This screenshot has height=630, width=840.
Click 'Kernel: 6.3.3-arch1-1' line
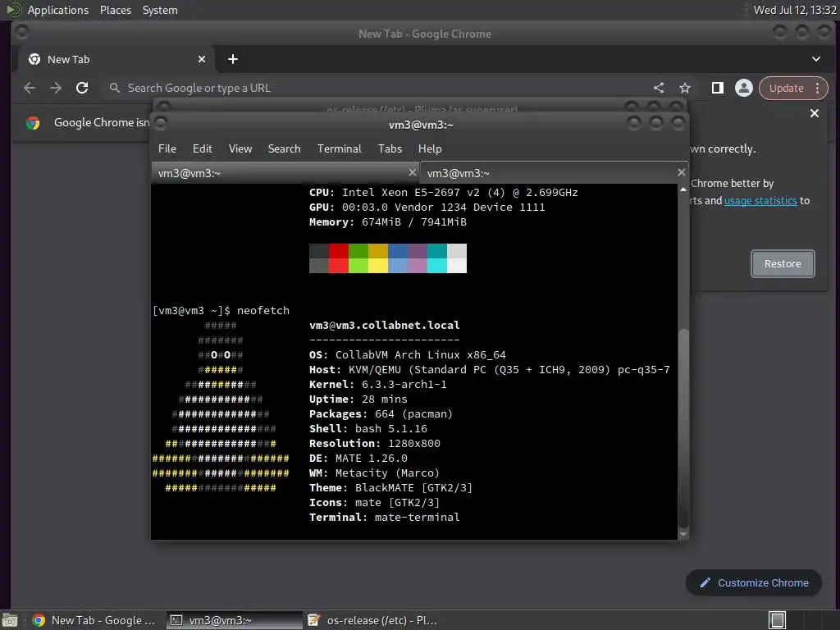point(377,384)
